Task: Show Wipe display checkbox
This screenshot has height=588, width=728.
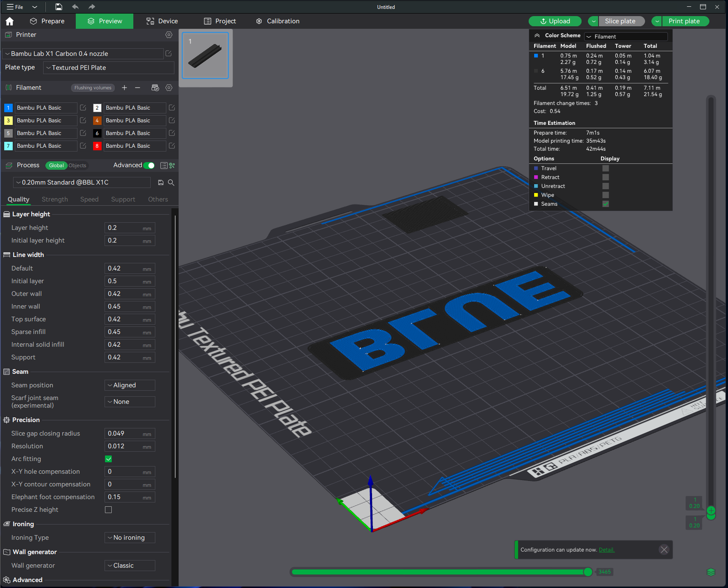Action: [606, 195]
